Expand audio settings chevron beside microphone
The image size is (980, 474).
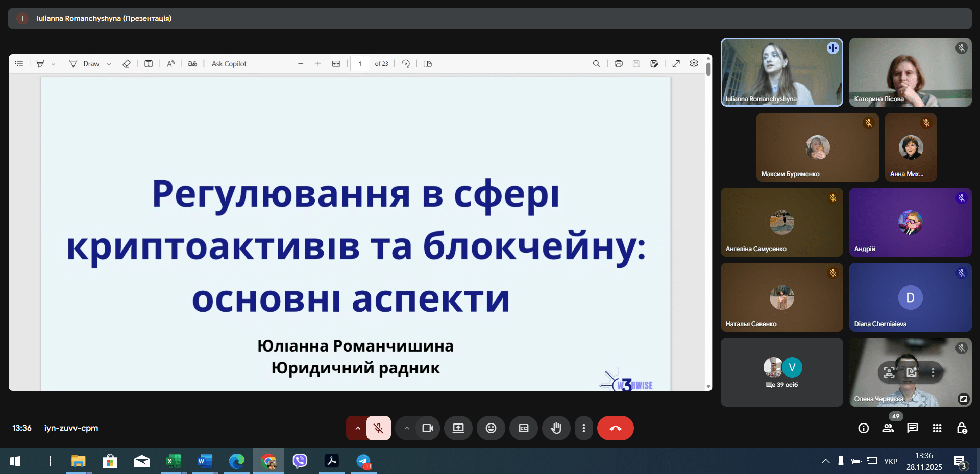pos(357,428)
